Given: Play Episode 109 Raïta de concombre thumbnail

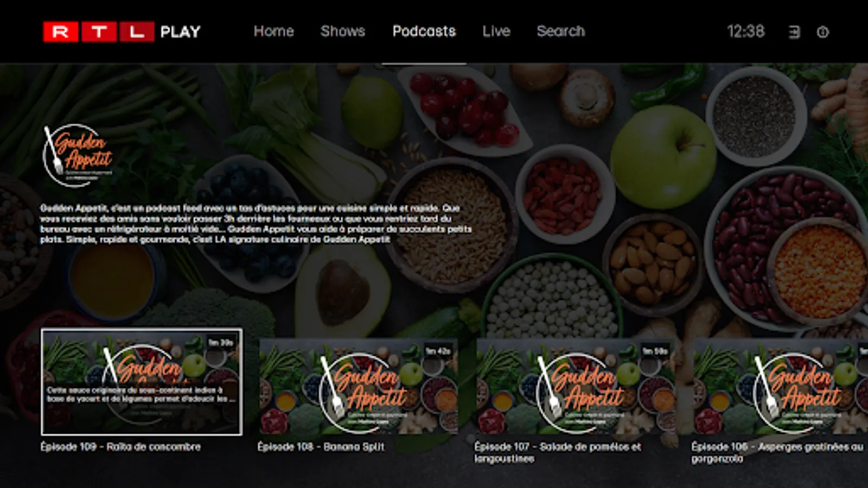Looking at the screenshot, I should (x=142, y=382).
